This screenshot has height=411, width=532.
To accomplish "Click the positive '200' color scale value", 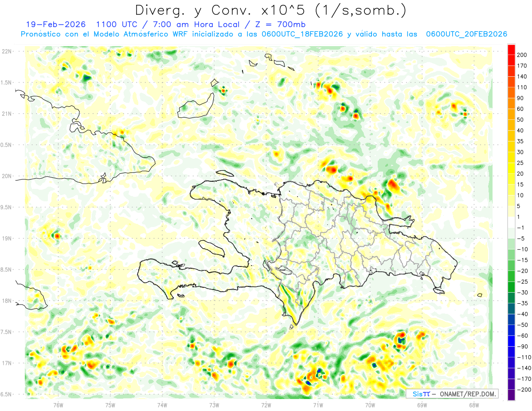I will (522, 55).
